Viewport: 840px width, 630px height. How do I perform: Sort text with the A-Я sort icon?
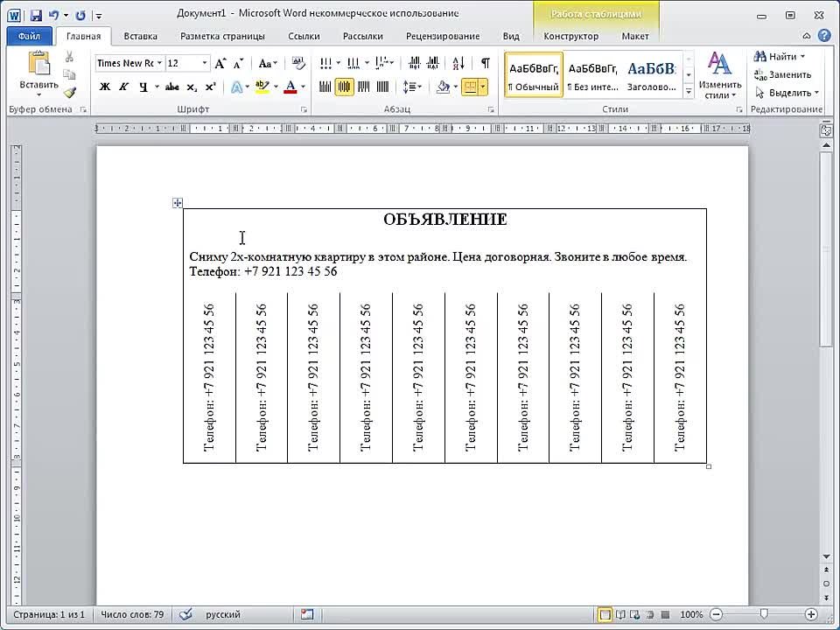click(458, 64)
